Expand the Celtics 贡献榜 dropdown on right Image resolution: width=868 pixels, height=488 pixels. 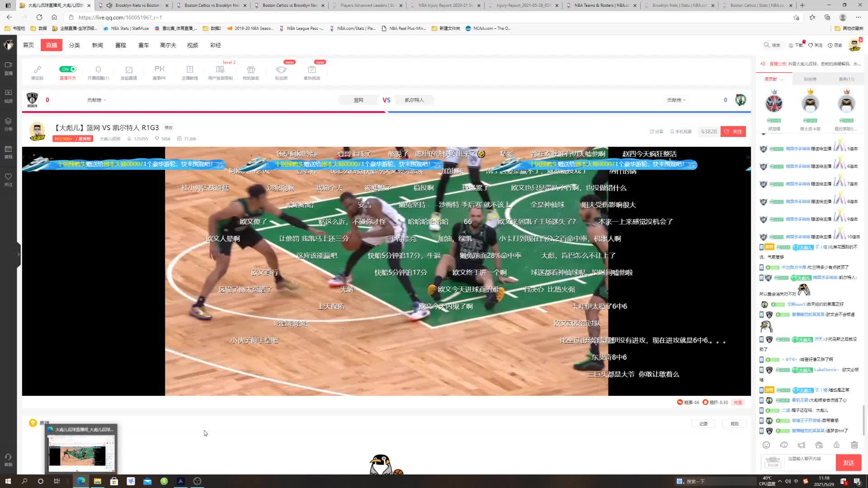(676, 100)
